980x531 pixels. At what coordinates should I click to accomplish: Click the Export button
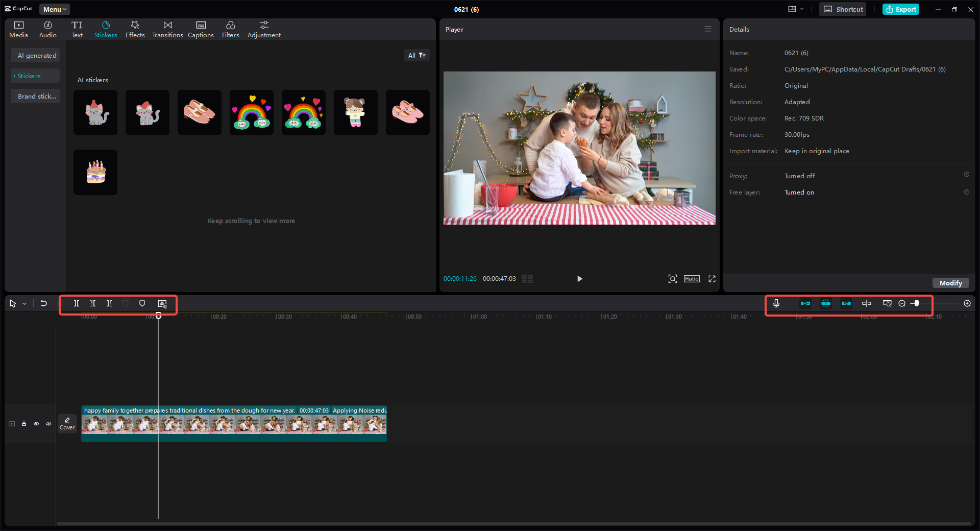pyautogui.click(x=900, y=9)
